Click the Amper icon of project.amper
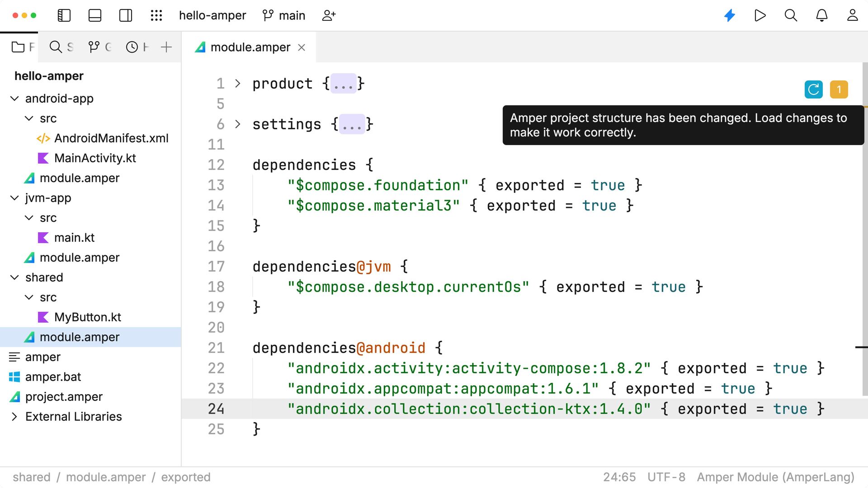The image size is (868, 488). pos(14,397)
